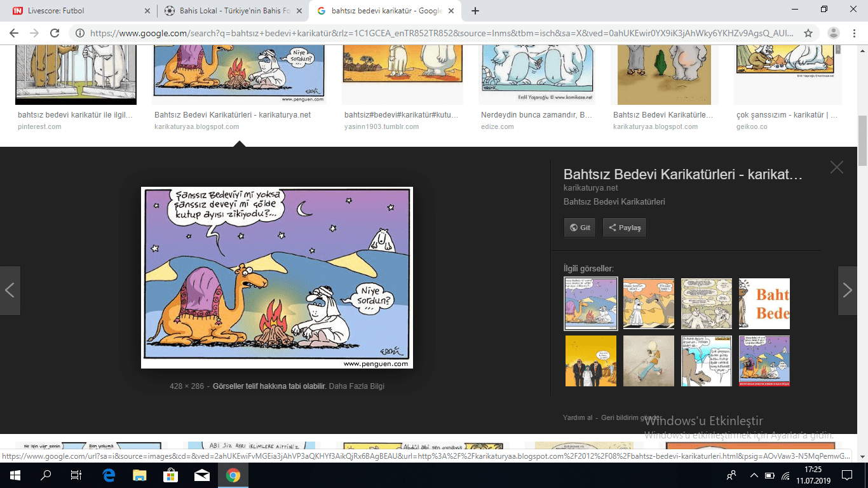The image size is (868, 488).
Task: Select the 'Baht Bede' text related thumbnail
Action: (x=764, y=304)
